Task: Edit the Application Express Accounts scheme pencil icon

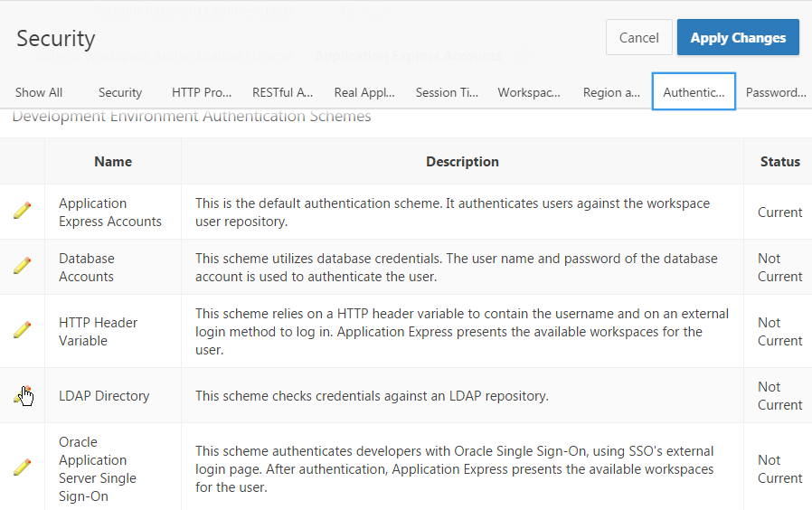Action: pyautogui.click(x=23, y=210)
